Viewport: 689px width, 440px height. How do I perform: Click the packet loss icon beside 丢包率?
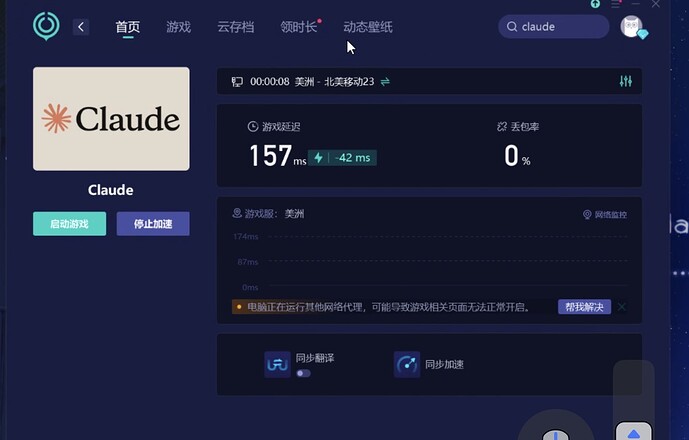pyautogui.click(x=502, y=127)
